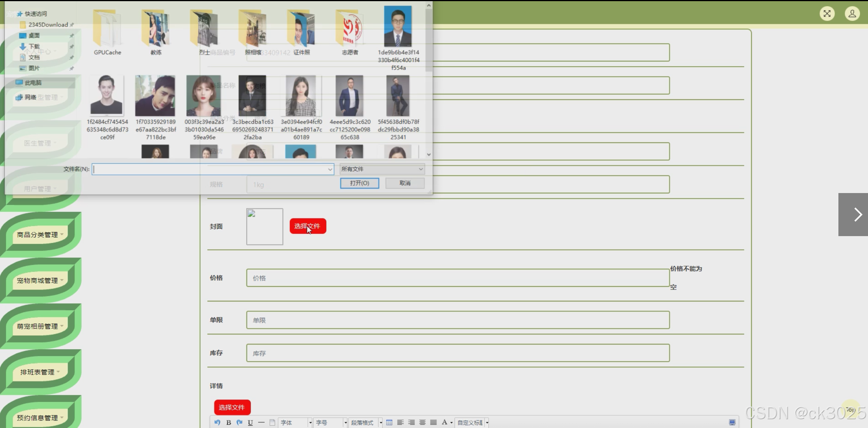Click the editor fullscreen icon at far right
The image size is (868, 428).
point(732,423)
